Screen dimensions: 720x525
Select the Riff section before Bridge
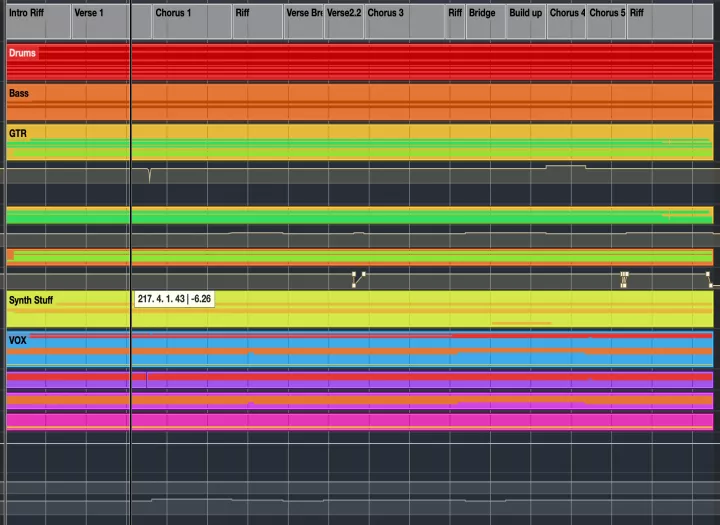(x=456, y=22)
